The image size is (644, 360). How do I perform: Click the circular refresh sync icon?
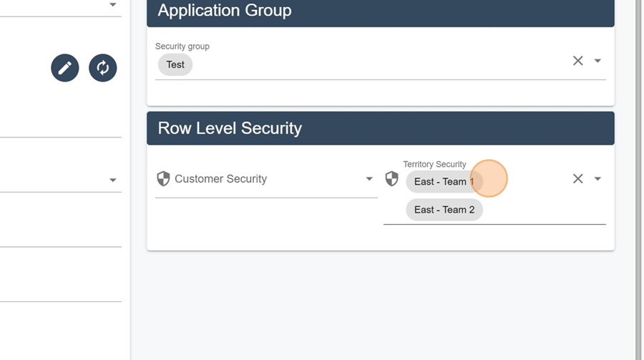tap(102, 68)
